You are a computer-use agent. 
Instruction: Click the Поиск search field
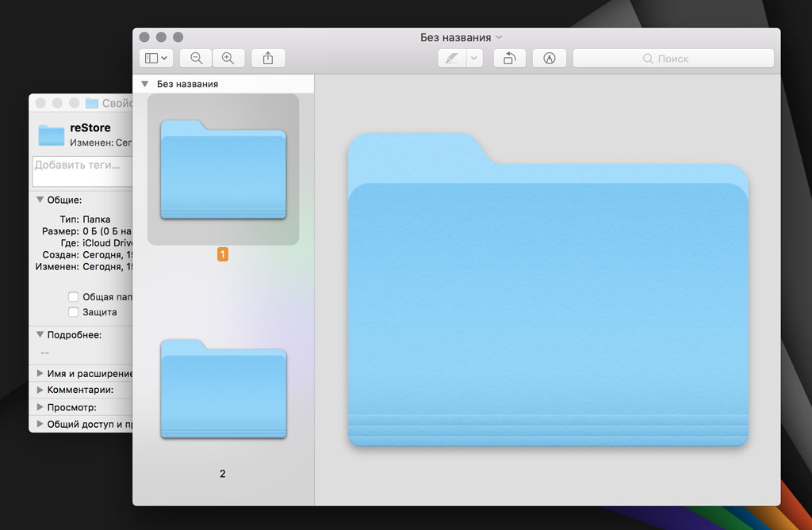(673, 59)
